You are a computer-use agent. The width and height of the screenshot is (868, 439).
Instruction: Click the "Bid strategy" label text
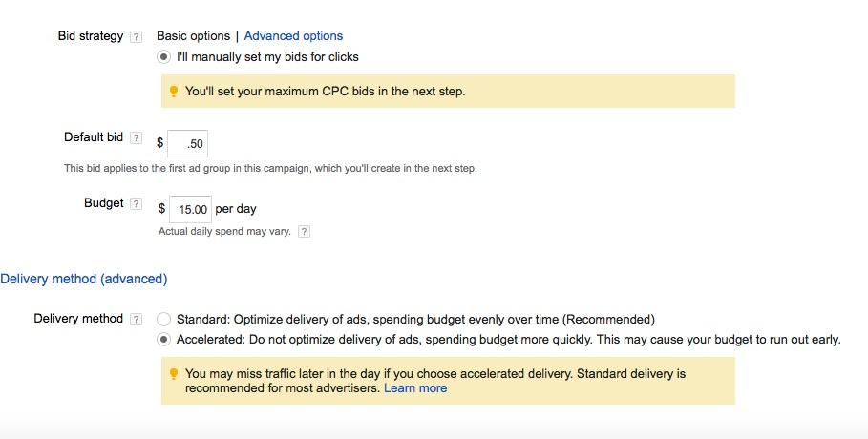[x=91, y=36]
